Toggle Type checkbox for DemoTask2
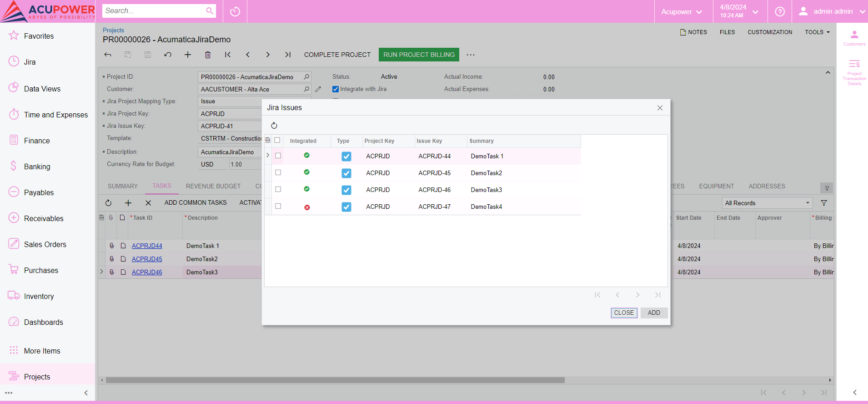 click(x=346, y=173)
